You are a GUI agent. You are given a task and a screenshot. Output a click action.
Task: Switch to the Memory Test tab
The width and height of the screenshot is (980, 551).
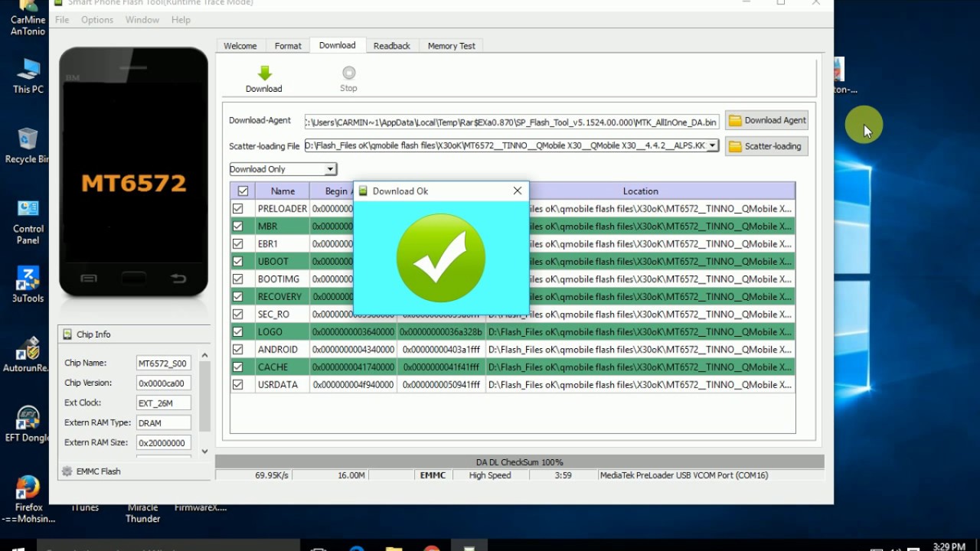452,46
